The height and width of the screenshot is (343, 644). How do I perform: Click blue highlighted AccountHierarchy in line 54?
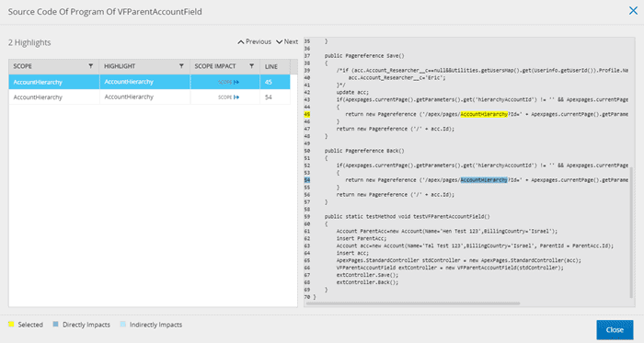tap(484, 180)
